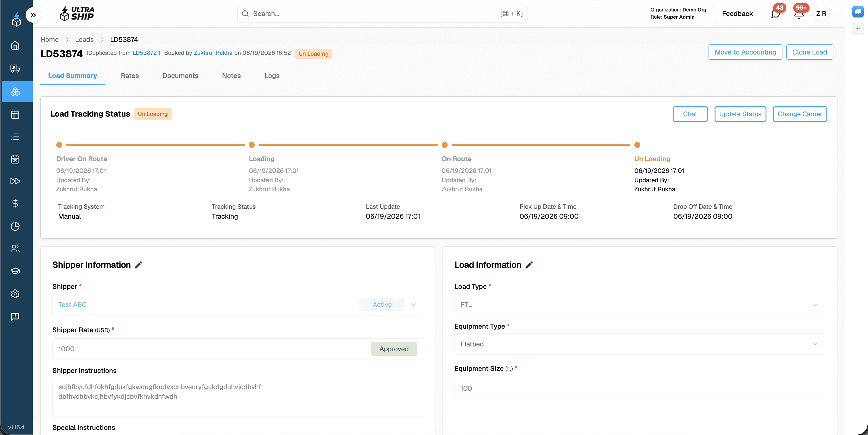
Task: Open the settings gear icon in sidebar
Action: (15, 294)
